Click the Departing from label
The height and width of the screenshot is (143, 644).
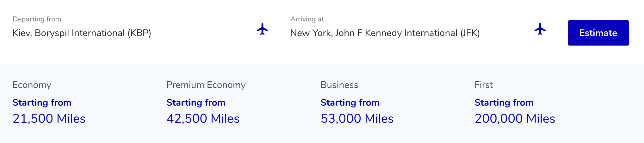(37, 19)
